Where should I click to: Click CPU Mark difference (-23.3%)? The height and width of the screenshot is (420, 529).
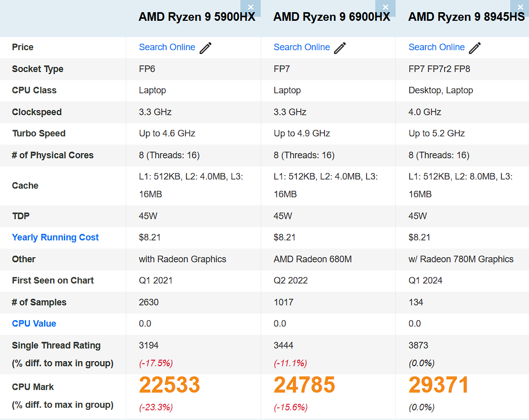[x=156, y=407]
